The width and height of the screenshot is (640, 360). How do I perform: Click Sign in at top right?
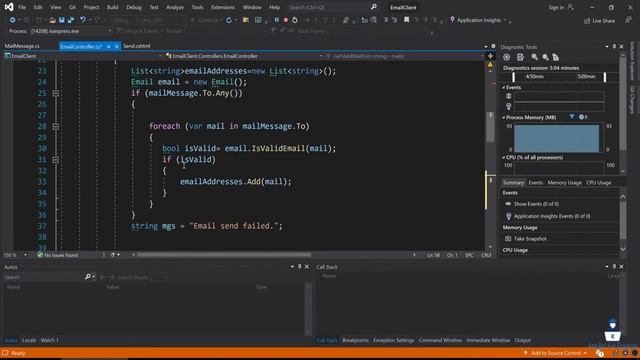tap(556, 7)
